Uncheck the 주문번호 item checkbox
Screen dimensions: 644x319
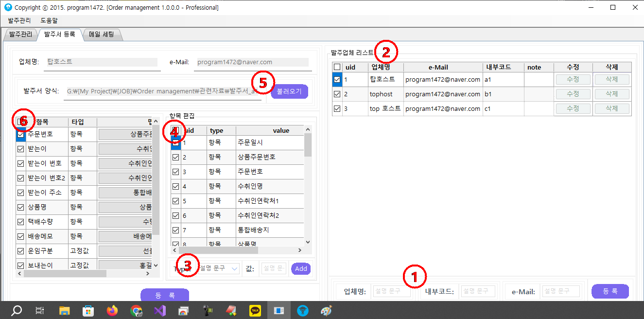(20, 134)
